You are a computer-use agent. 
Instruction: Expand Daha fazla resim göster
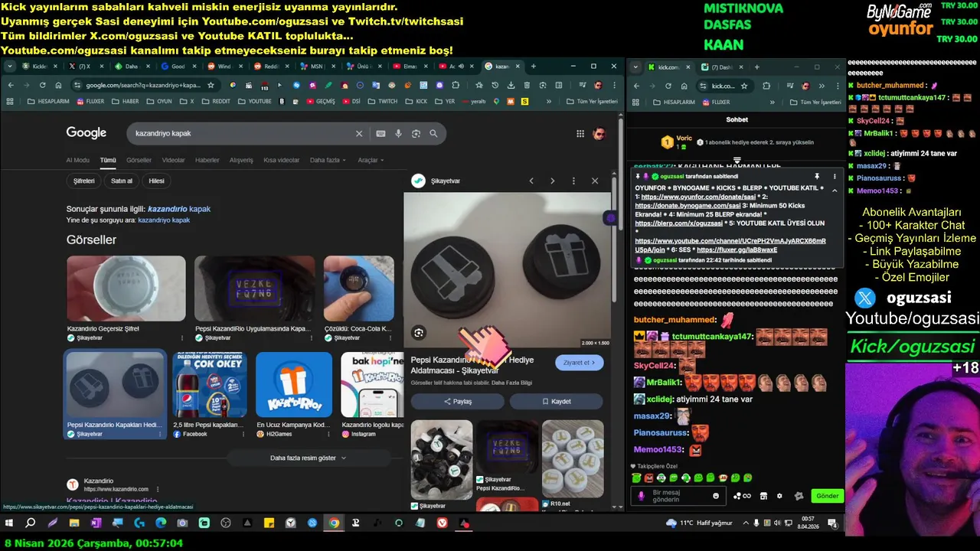pyautogui.click(x=309, y=458)
